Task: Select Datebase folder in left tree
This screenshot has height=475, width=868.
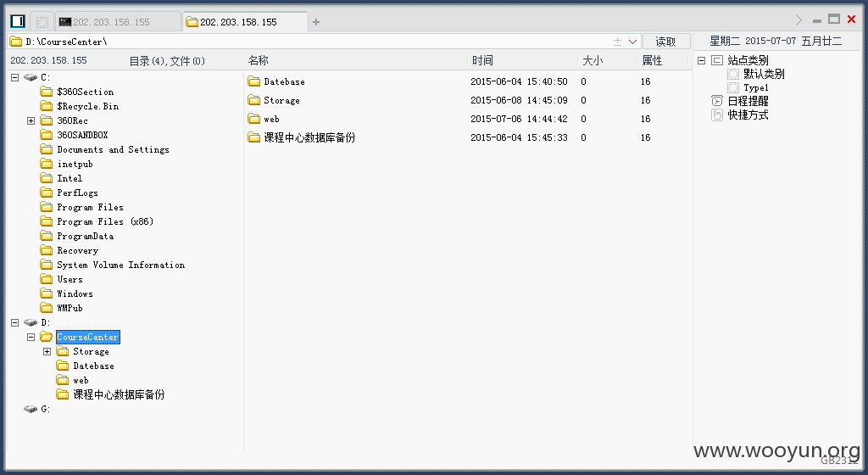Action: (93, 366)
